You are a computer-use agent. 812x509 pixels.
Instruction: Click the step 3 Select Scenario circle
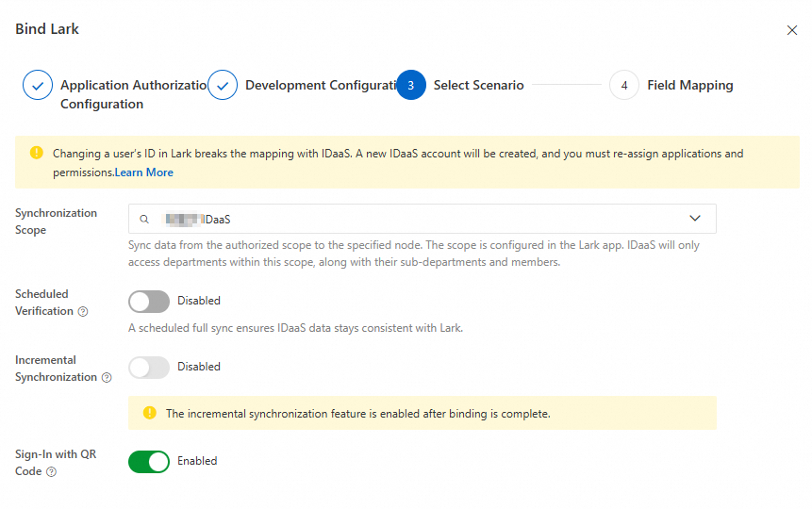point(411,85)
